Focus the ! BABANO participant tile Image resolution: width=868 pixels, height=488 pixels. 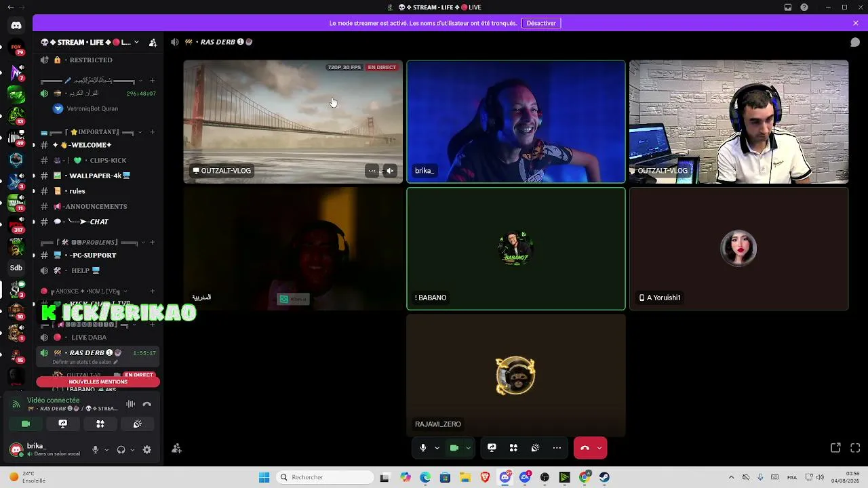click(x=516, y=249)
